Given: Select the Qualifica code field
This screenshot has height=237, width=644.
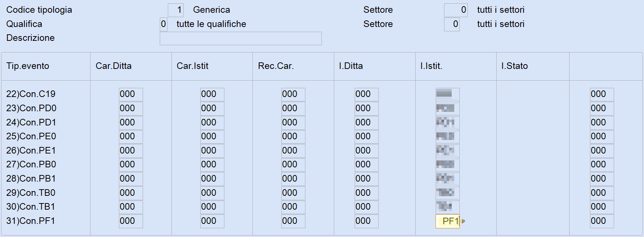Looking at the screenshot, I should (x=163, y=24).
